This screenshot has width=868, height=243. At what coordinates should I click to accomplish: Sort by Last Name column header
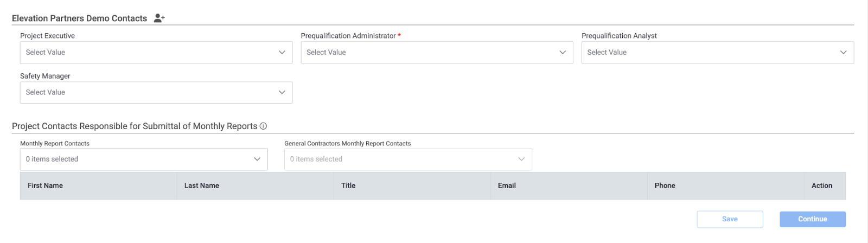pyautogui.click(x=202, y=186)
